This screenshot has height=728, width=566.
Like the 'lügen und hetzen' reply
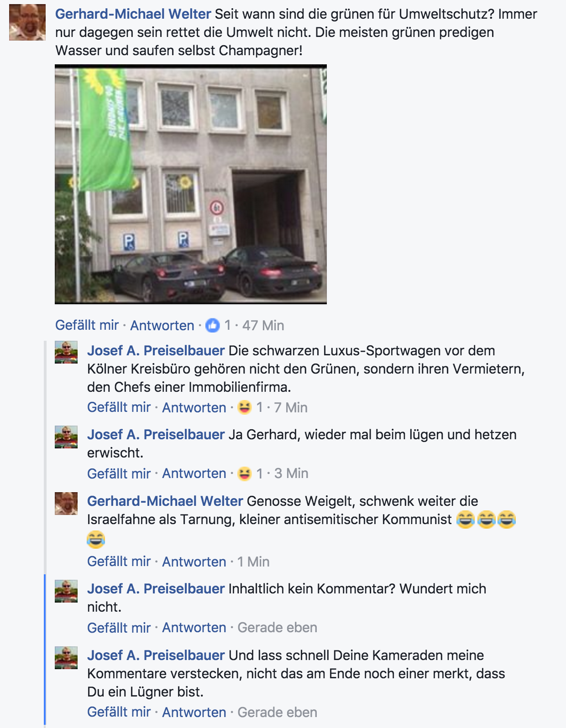[x=119, y=473]
